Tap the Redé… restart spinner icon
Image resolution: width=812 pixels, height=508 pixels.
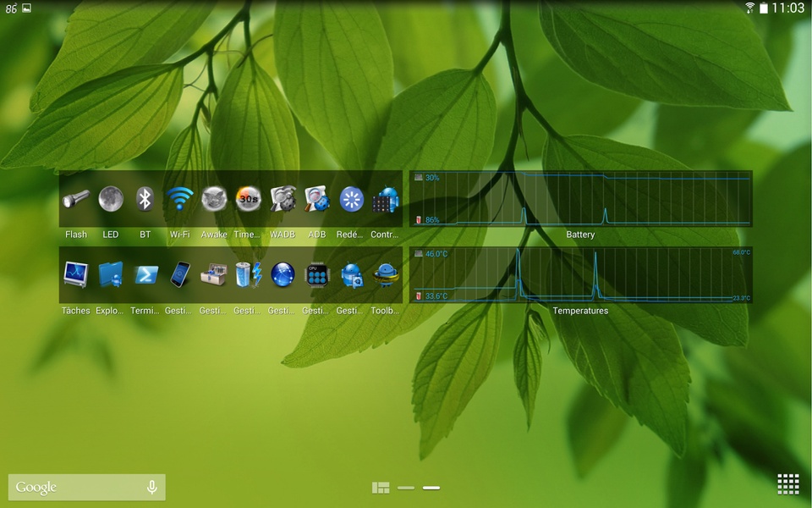[352, 199]
